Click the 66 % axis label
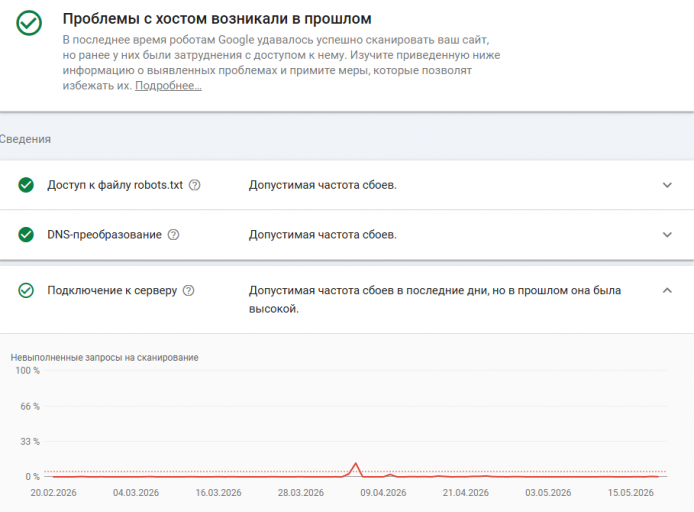 tap(30, 406)
